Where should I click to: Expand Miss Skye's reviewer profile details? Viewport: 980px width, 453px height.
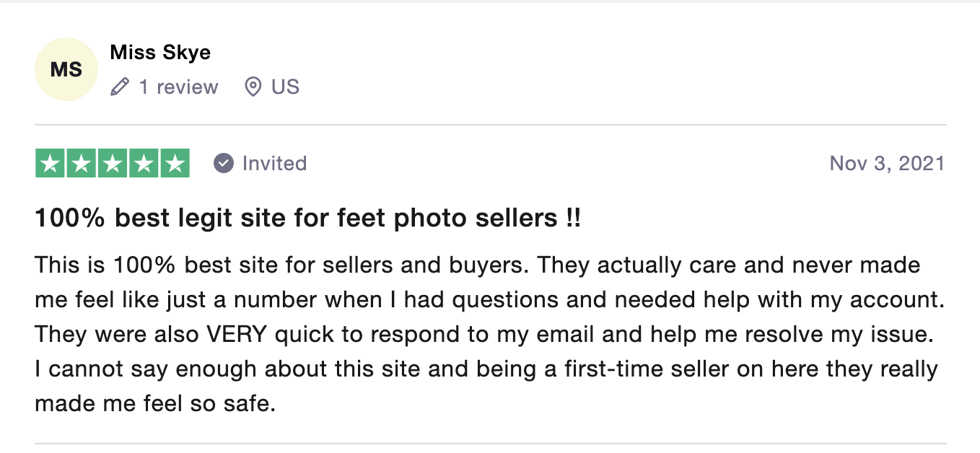click(159, 52)
